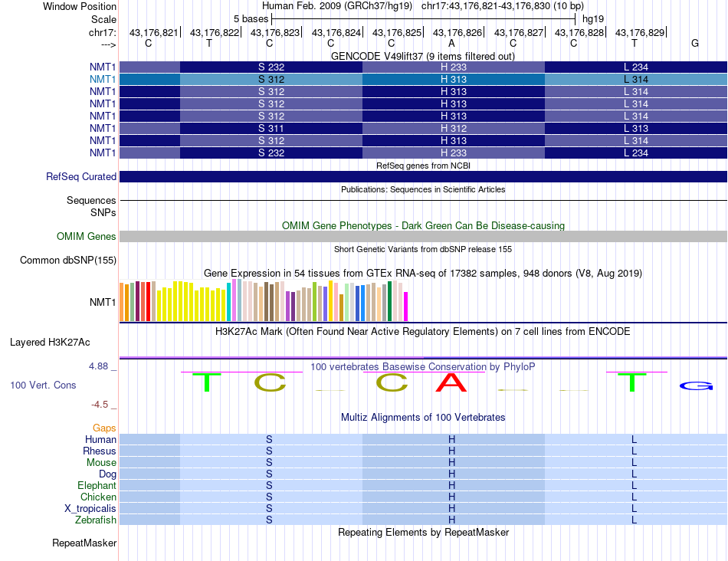728x561 pixels.
Task: Click the GENCODE V49lift37 track title
Action: pyautogui.click(x=422, y=56)
